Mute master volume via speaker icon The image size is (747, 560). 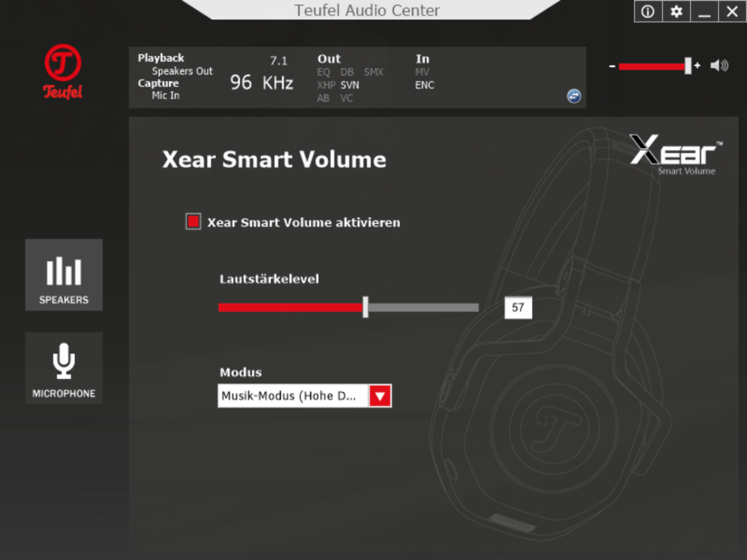pos(719,65)
